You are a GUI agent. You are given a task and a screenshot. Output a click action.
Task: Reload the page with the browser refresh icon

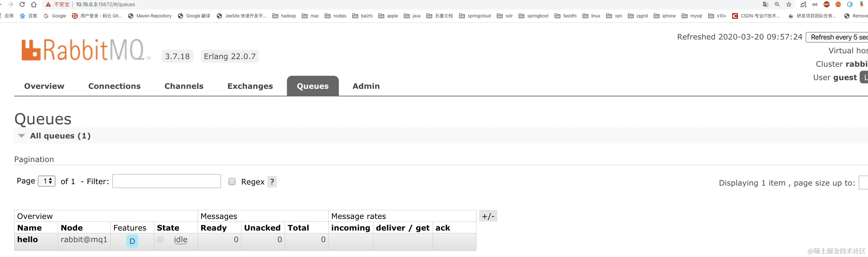pos(22,4)
